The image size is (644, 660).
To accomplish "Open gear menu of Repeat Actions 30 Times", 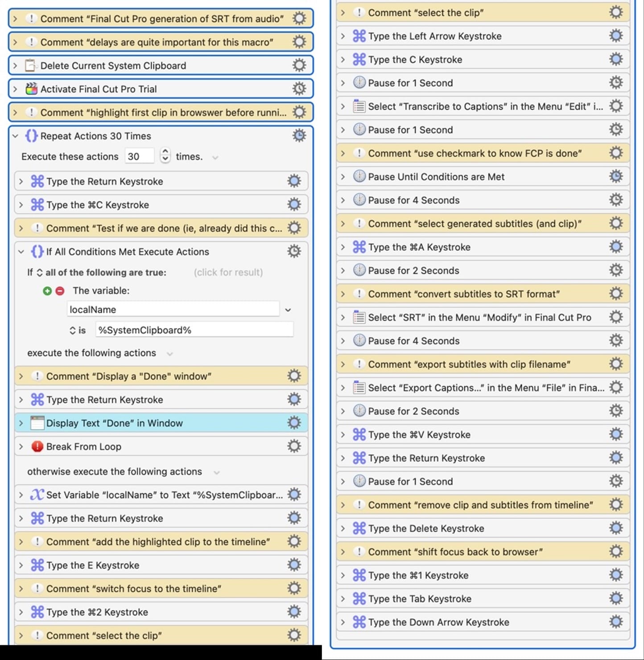I will tap(299, 136).
